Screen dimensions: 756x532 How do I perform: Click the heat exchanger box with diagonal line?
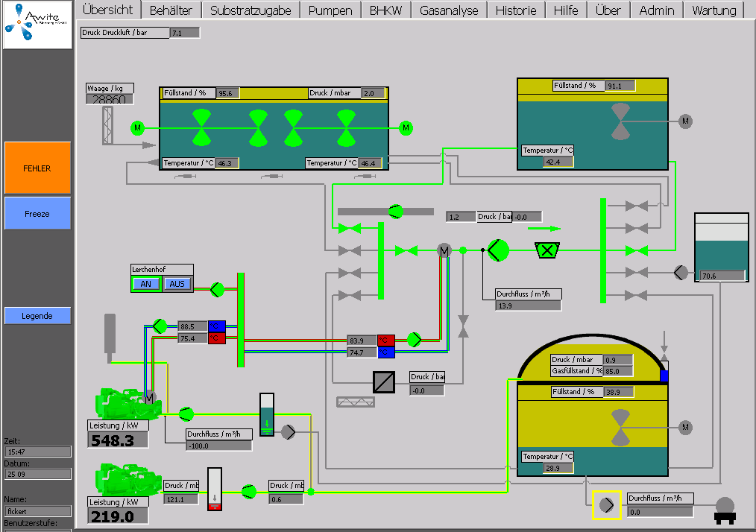[385, 381]
